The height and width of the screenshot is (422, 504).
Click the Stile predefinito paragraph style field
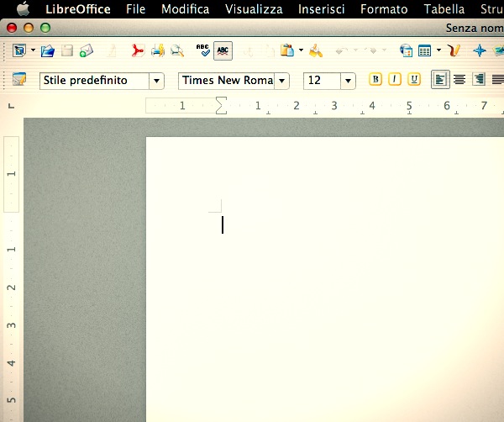(x=94, y=81)
